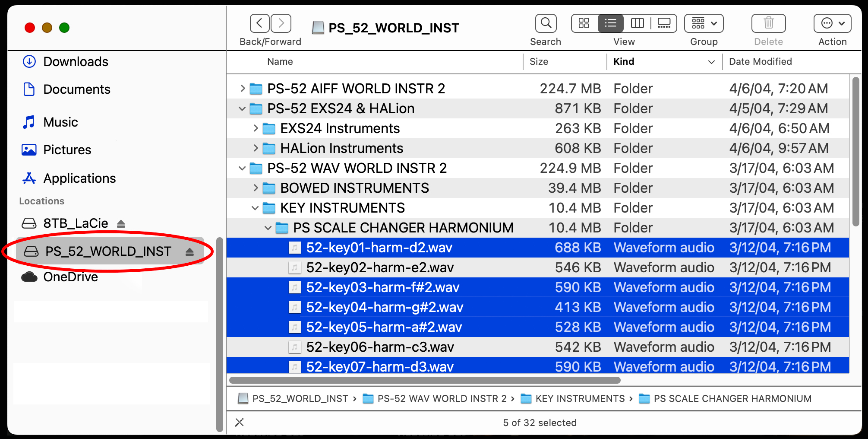Sort by Date Modified column
Viewport: 868px width, 439px height.
coord(761,62)
